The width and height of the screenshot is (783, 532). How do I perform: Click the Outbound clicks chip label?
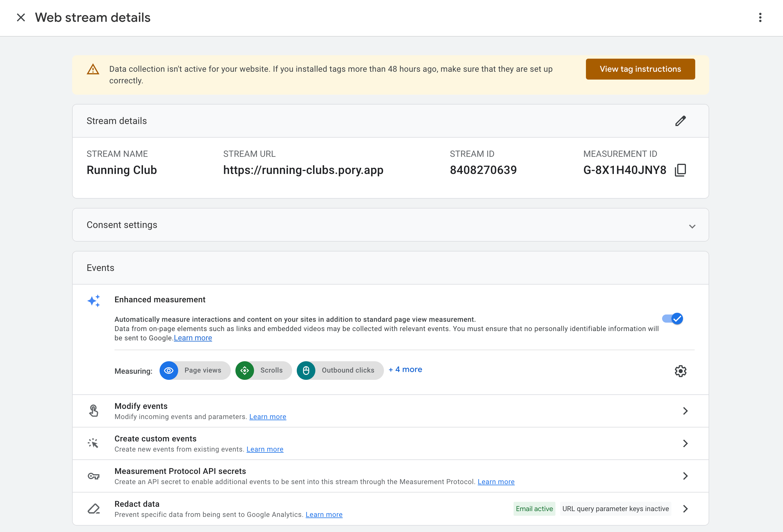pos(348,370)
